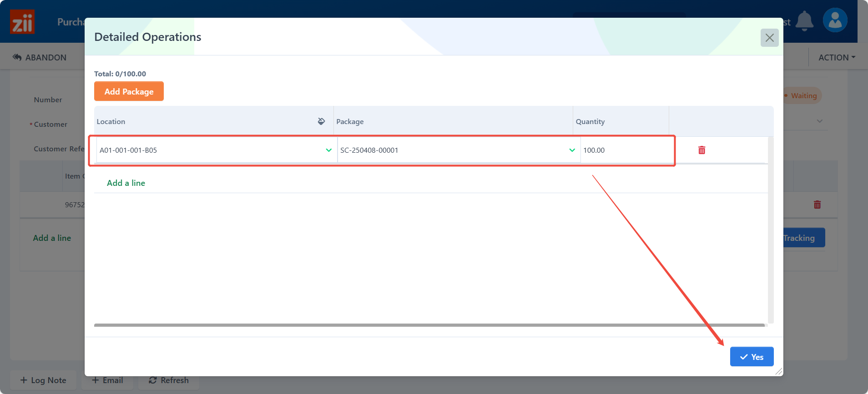Open the notifications bell
Screen dimensions: 868x394
tap(804, 21)
